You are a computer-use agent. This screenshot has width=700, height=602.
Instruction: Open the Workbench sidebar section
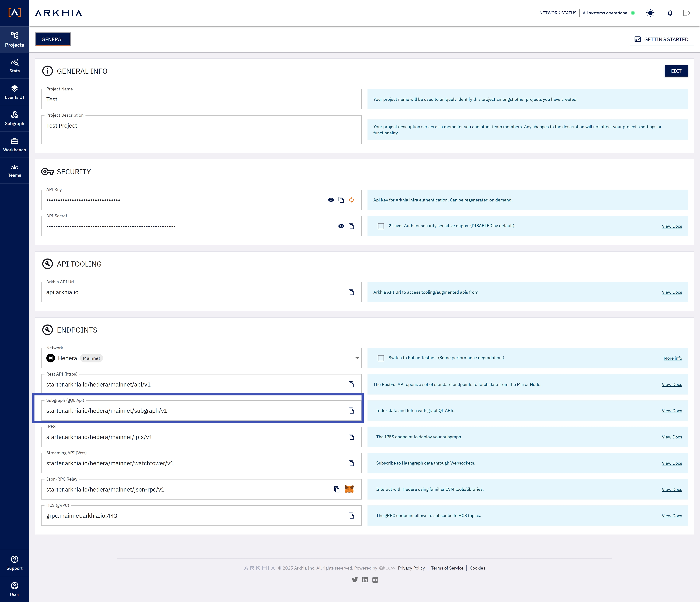(15, 145)
